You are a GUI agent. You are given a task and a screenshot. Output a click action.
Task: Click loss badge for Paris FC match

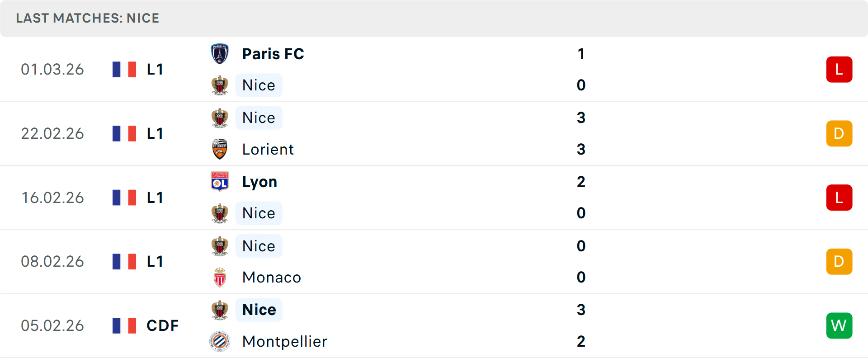tap(839, 70)
